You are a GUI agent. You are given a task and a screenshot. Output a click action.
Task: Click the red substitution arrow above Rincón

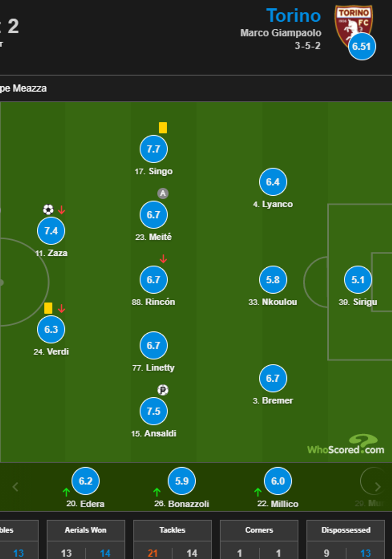[x=163, y=259]
